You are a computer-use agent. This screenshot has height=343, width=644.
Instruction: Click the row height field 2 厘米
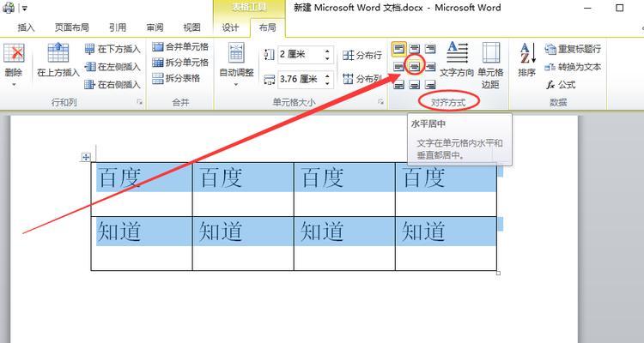pos(301,55)
